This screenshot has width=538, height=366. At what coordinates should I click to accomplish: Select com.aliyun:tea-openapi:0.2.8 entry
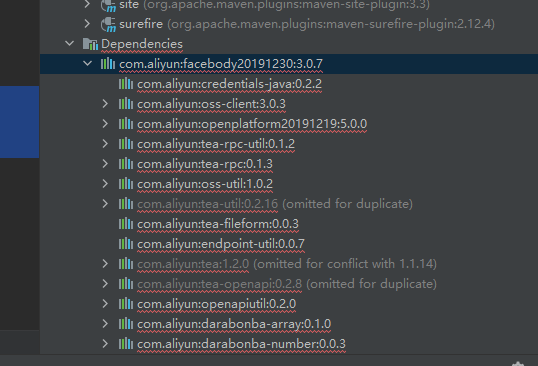tap(220, 284)
